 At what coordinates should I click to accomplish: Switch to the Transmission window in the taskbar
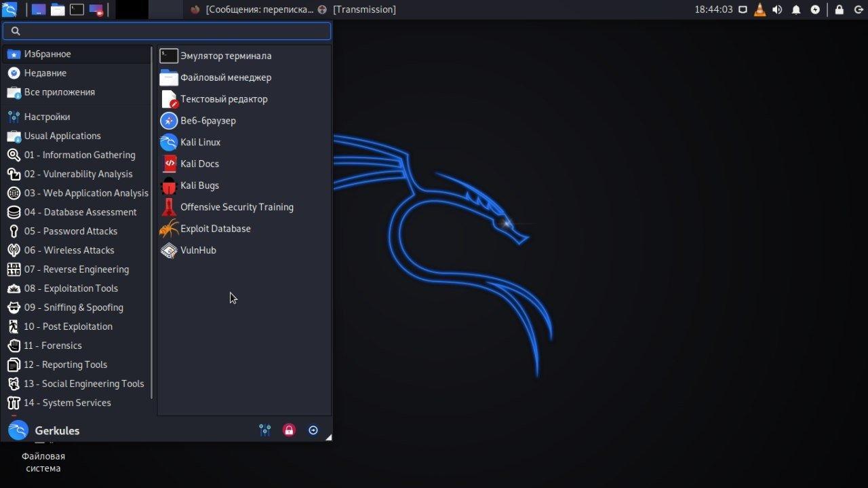357,10
